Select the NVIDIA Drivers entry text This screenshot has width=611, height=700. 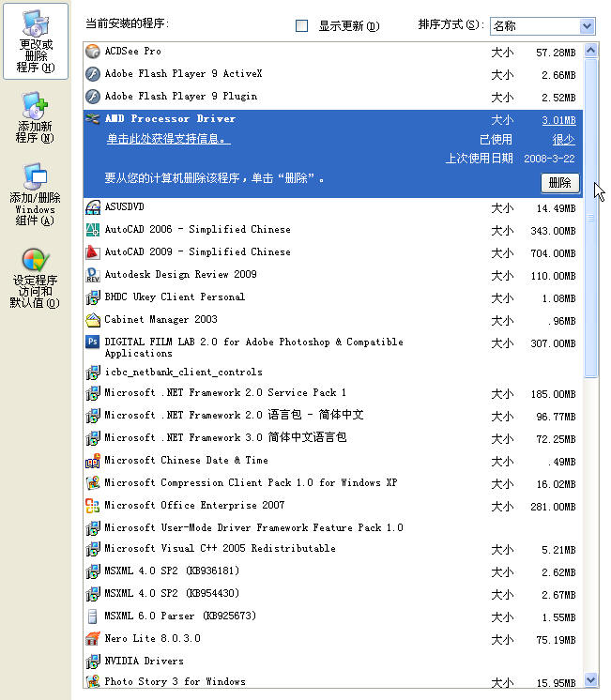(144, 661)
